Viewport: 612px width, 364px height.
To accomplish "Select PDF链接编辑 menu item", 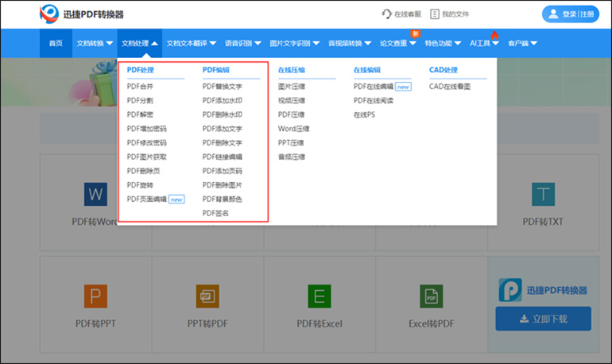I will click(222, 157).
